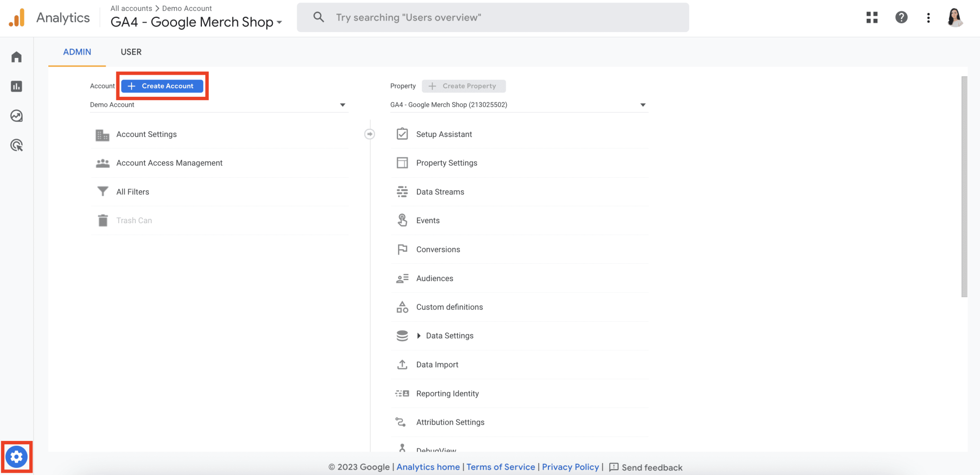980x475 pixels.
Task: Click the All accounts breadcrumb
Action: pos(131,8)
